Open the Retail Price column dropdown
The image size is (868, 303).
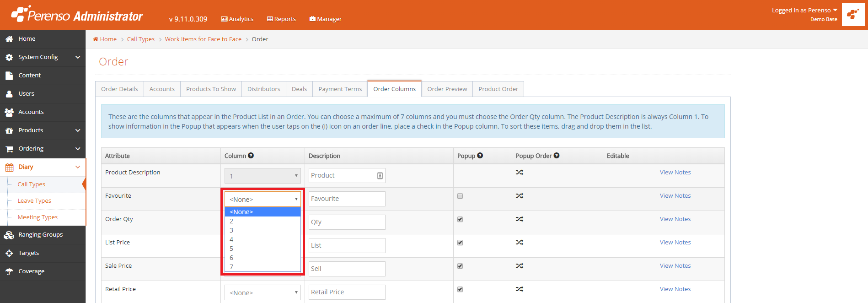[x=263, y=292]
